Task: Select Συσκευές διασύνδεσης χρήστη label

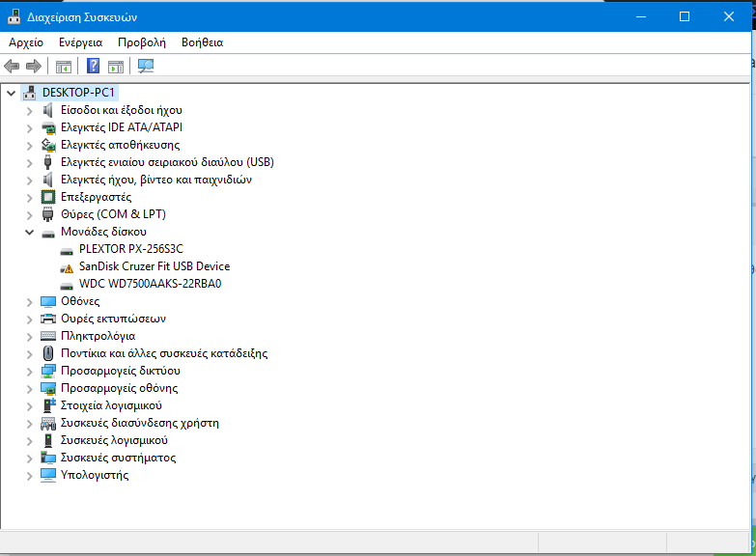Action: point(139,423)
